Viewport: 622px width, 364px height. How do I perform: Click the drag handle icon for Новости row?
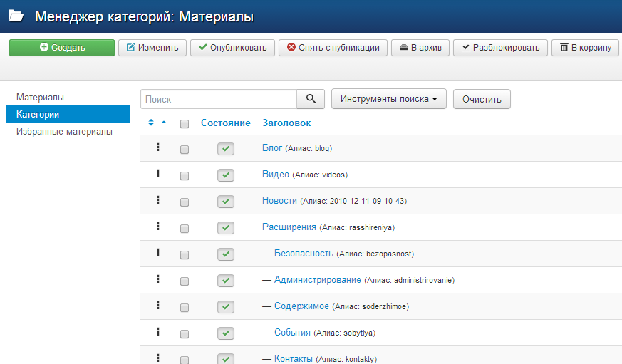(x=157, y=200)
